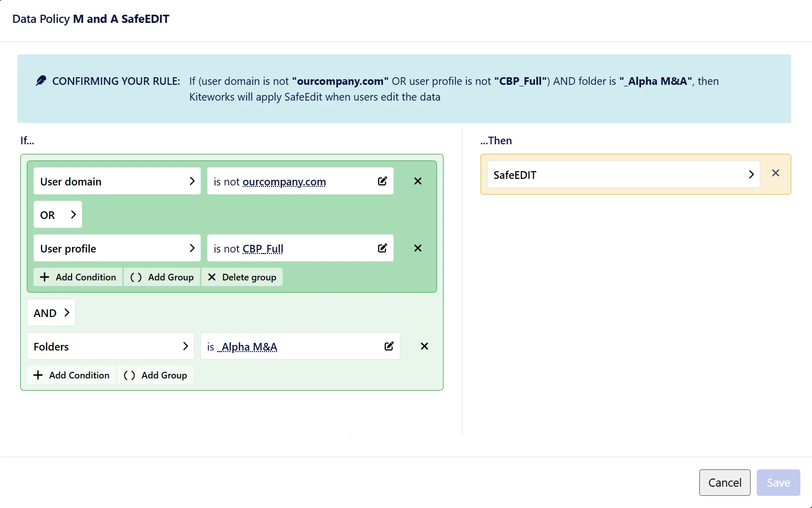
Task: Open the User profile condition dropdown
Action: [x=117, y=248]
